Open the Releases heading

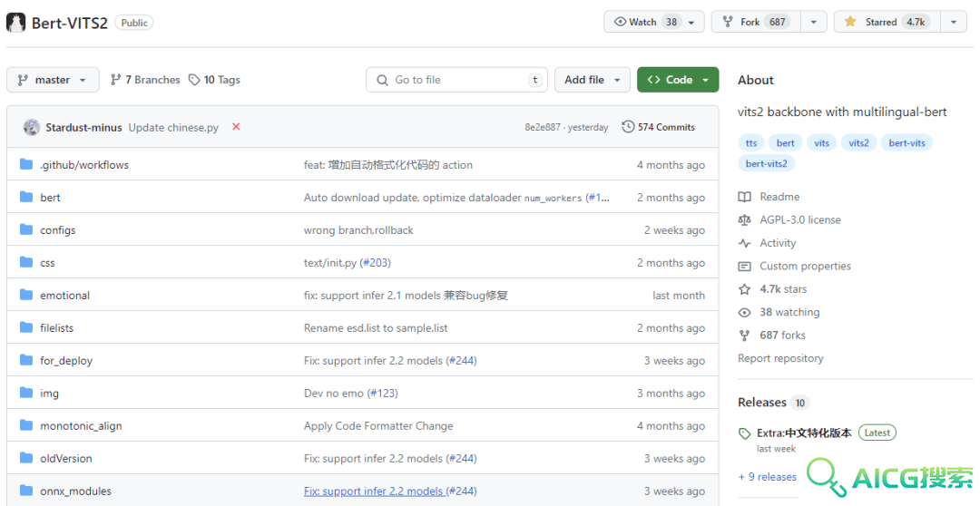(x=762, y=403)
